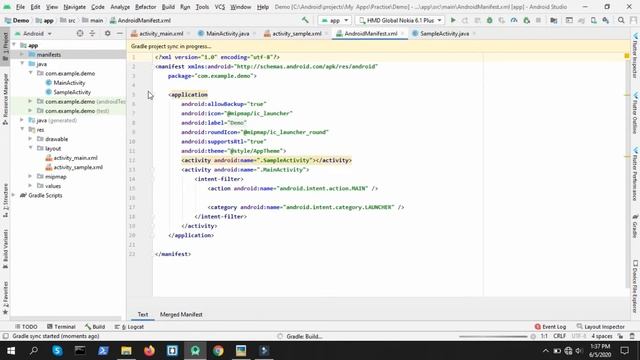Open the HMD Global Nokia 6.1 Plus device dropdown
Image resolution: width=640 pixels, height=360 pixels.
400,20
